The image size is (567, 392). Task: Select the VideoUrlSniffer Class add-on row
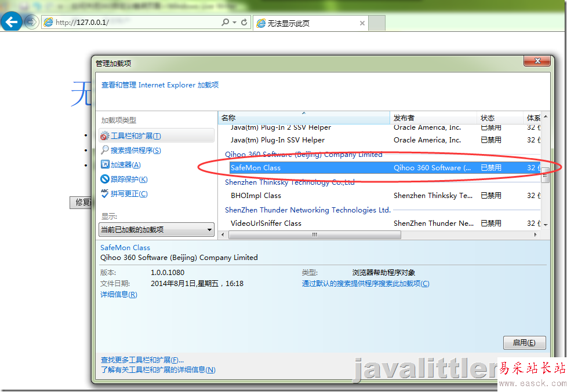coord(385,224)
